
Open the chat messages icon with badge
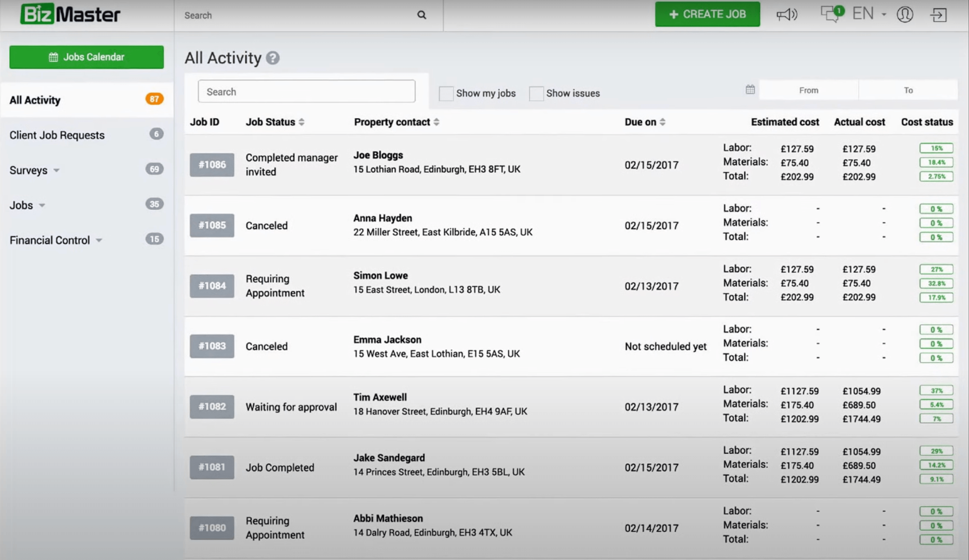832,13
